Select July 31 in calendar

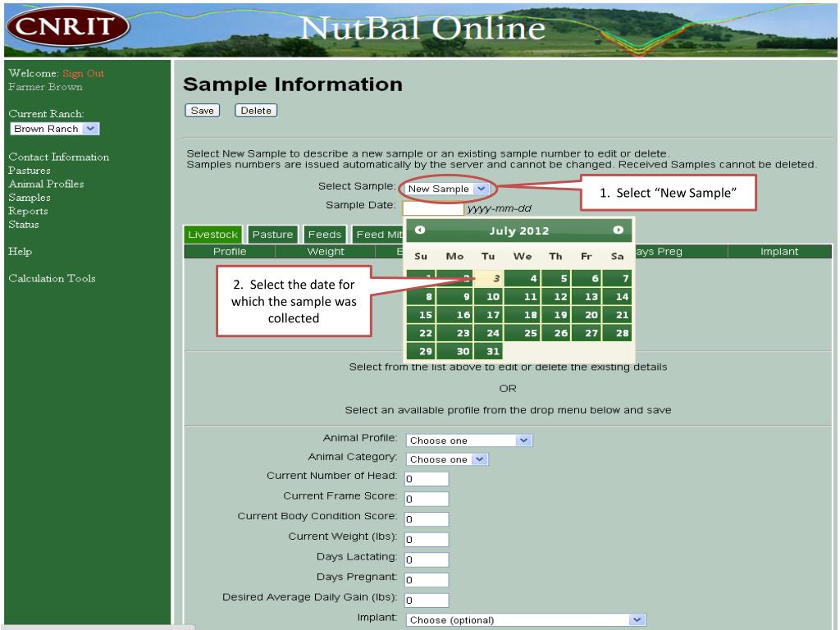(488, 351)
